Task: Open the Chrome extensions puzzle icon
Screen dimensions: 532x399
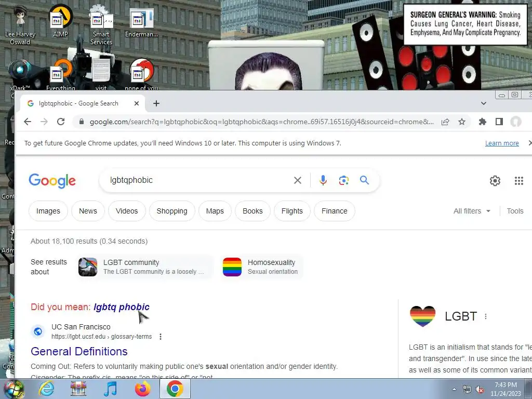Action: 482,122
